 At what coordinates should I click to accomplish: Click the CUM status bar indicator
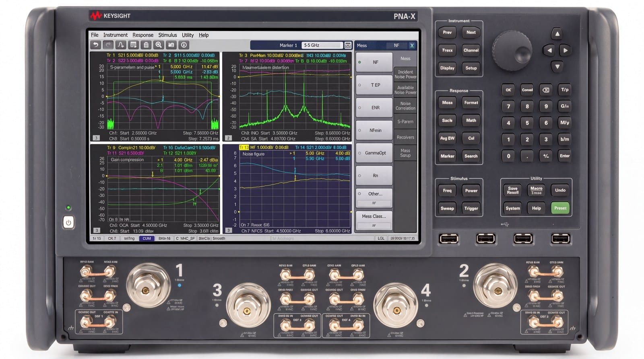click(147, 238)
